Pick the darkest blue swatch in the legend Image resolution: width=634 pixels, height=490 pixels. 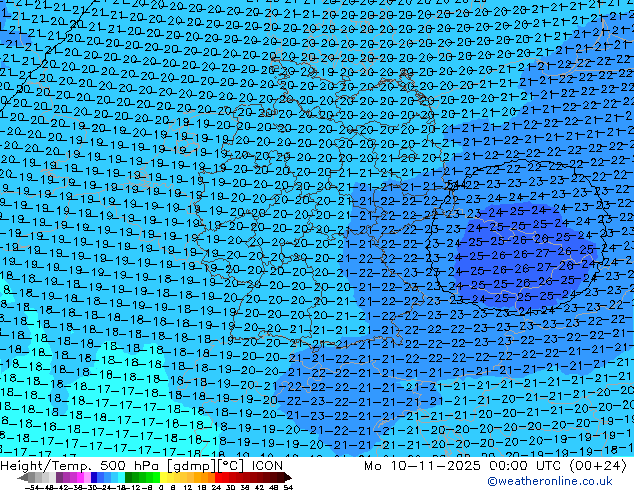coord(94,478)
